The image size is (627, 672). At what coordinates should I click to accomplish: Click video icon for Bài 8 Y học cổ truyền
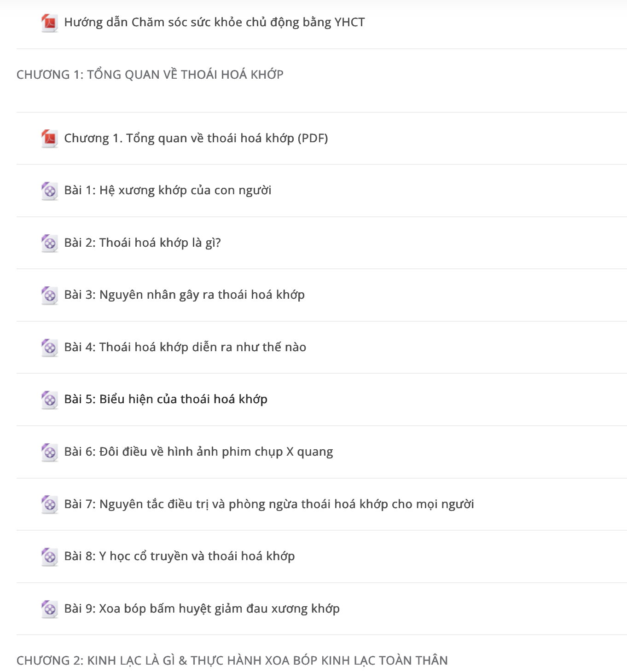coord(49,556)
